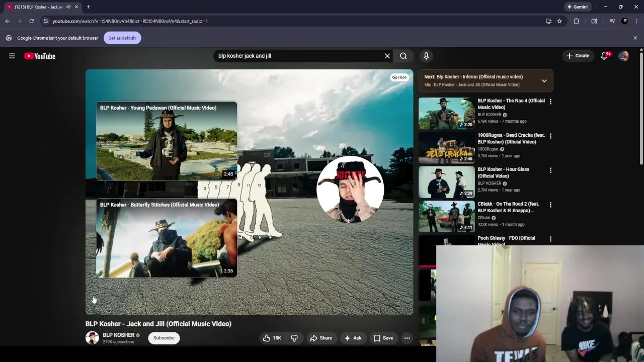
Task: Open Chrome three-dot menu
Action: [x=637, y=21]
